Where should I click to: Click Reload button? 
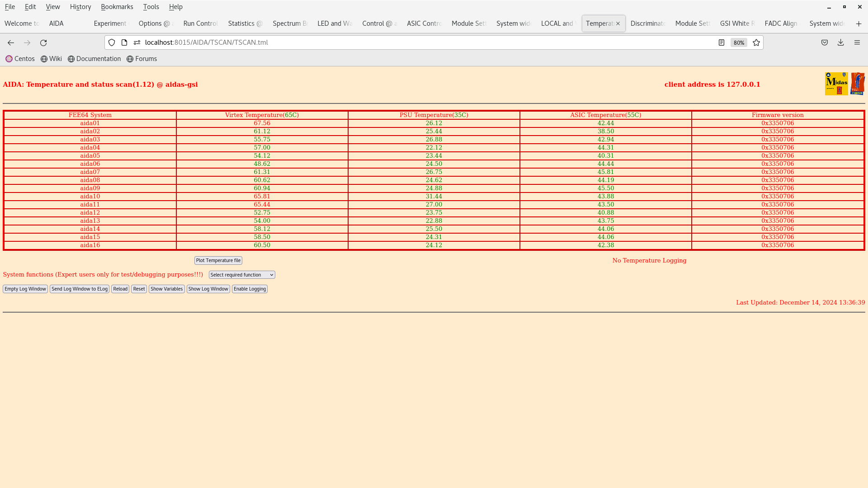[120, 288]
